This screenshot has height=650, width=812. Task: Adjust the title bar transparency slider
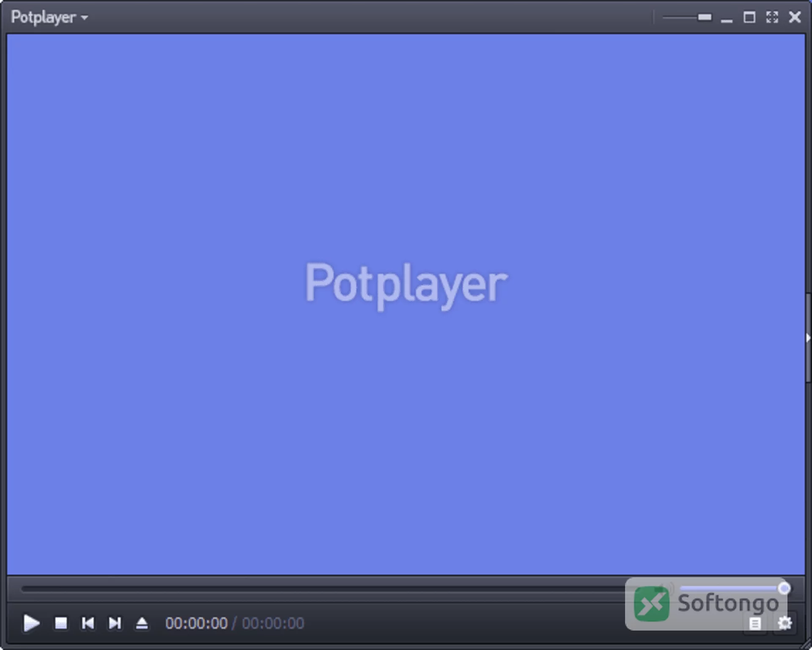point(687,17)
